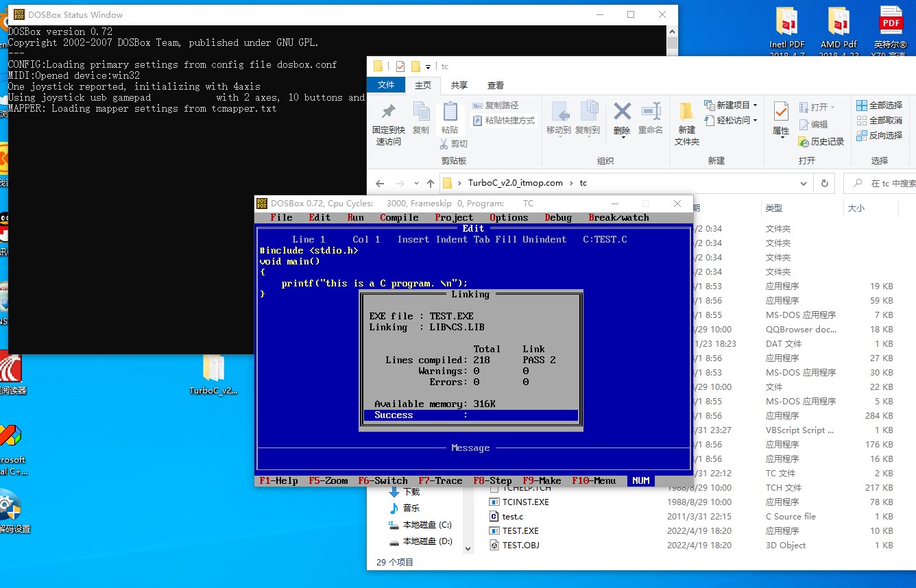Screen dimensions: 916x588
Task: Open the Turbo C Options menu
Action: pyautogui.click(x=509, y=218)
